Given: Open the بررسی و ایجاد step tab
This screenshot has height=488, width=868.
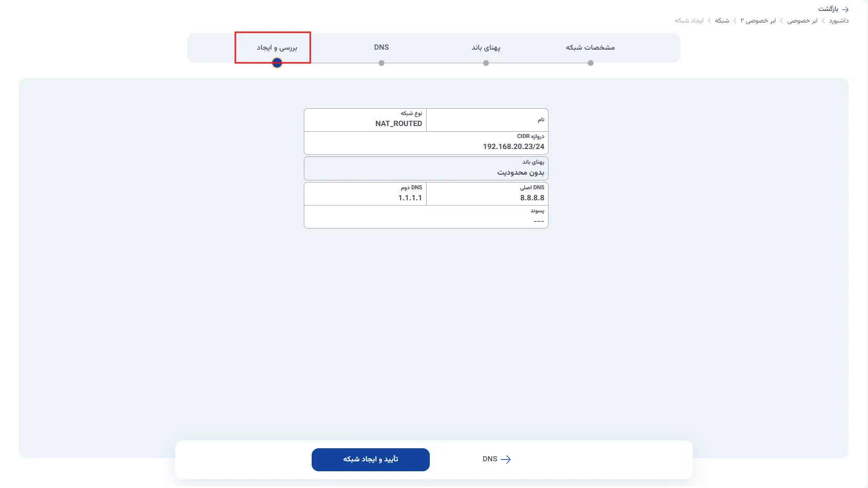Looking at the screenshot, I should 277,48.
